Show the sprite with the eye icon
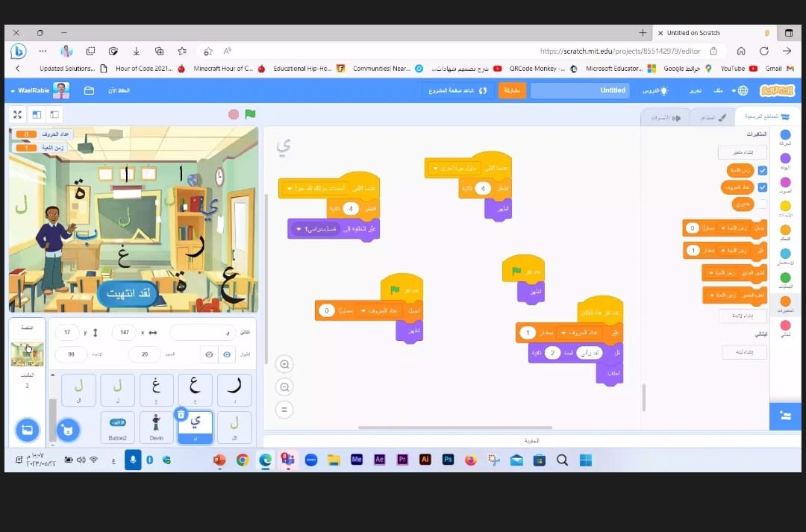This screenshot has width=806, height=532. click(x=227, y=354)
